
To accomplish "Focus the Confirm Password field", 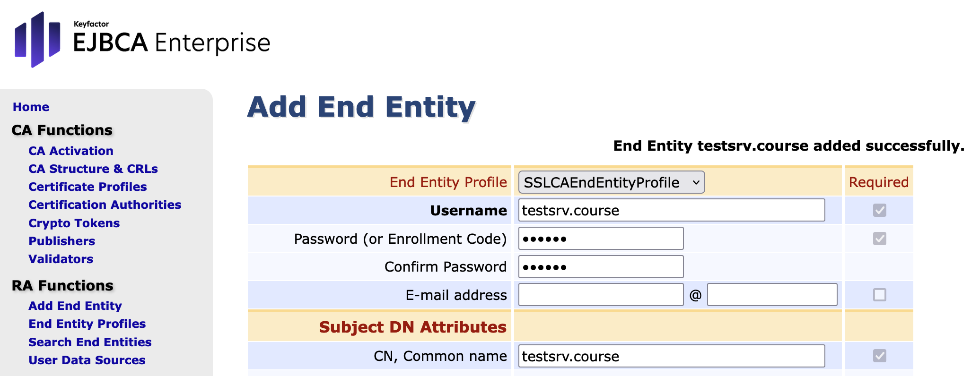I will (x=601, y=267).
